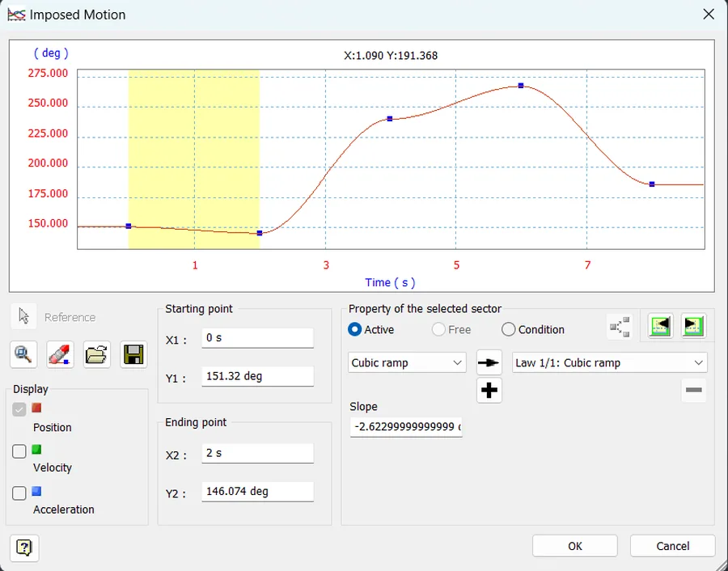Open the Cubic ramp law type dropdown

tap(407, 362)
